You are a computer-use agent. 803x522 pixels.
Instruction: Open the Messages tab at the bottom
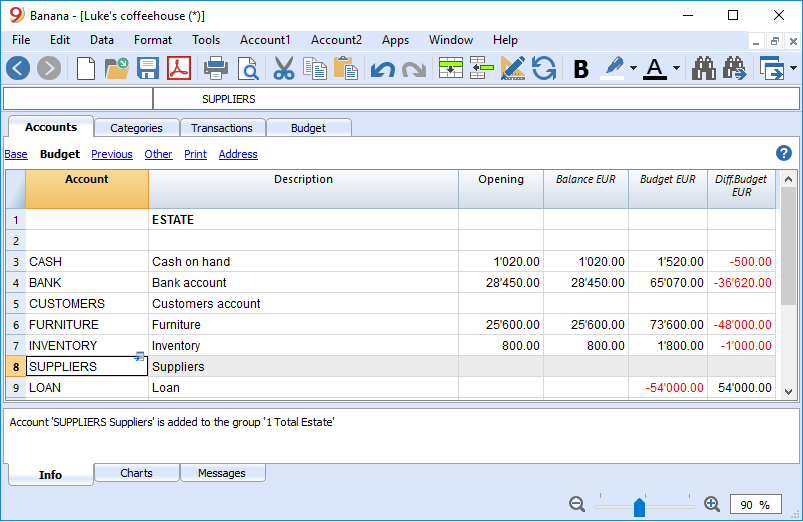click(x=222, y=473)
